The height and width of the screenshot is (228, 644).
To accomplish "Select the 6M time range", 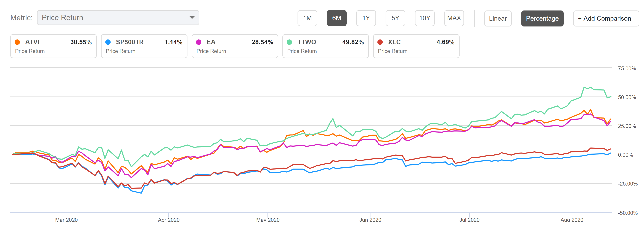I will [336, 18].
